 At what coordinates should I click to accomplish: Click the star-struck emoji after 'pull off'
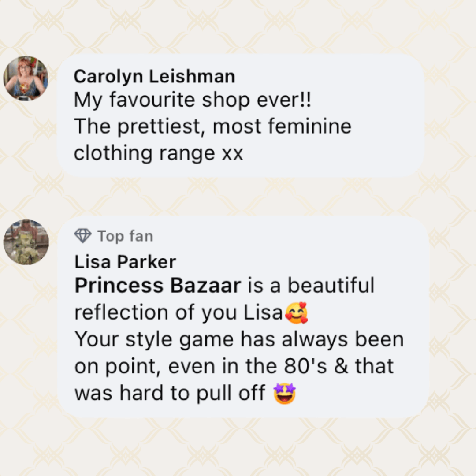285,394
